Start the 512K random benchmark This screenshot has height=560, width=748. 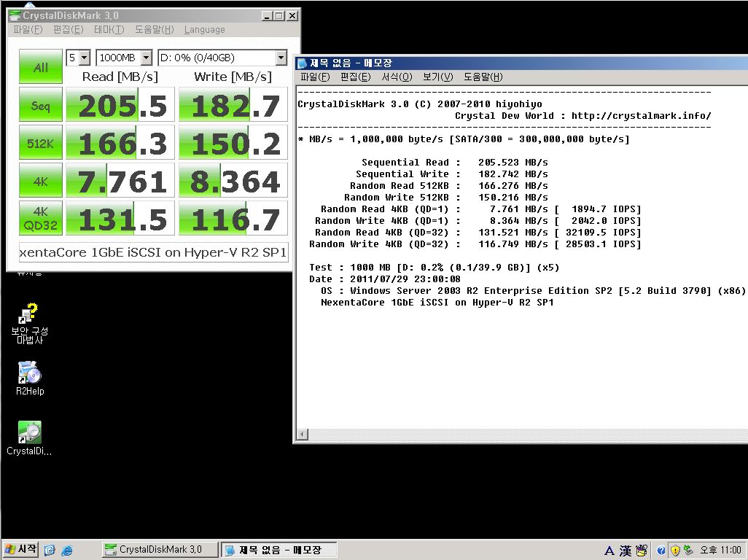pos(41,142)
